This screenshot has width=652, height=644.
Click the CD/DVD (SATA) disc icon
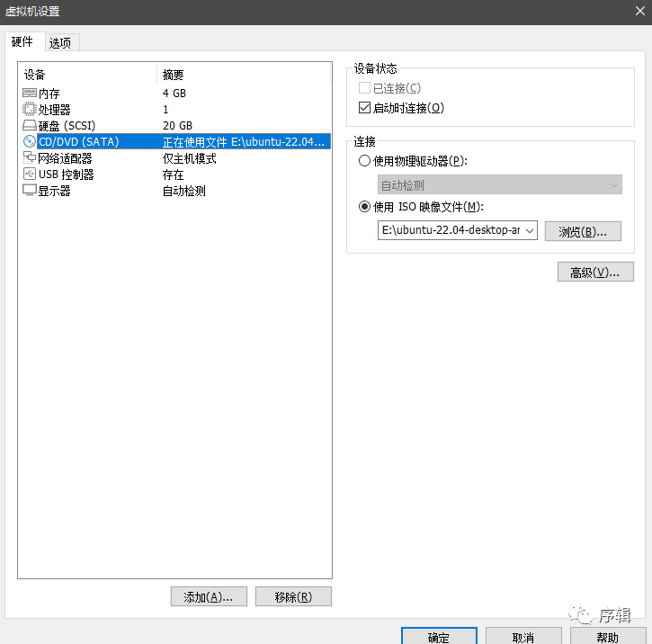(x=30, y=142)
